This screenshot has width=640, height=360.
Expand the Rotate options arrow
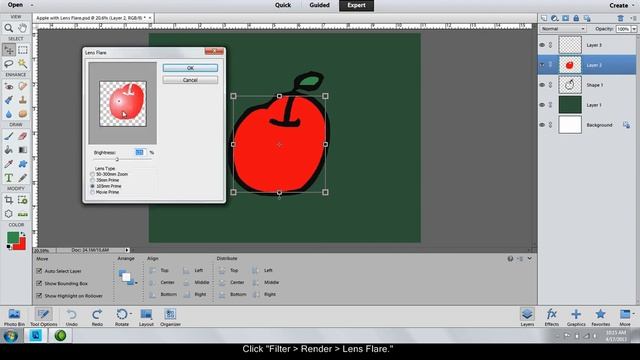(131, 314)
